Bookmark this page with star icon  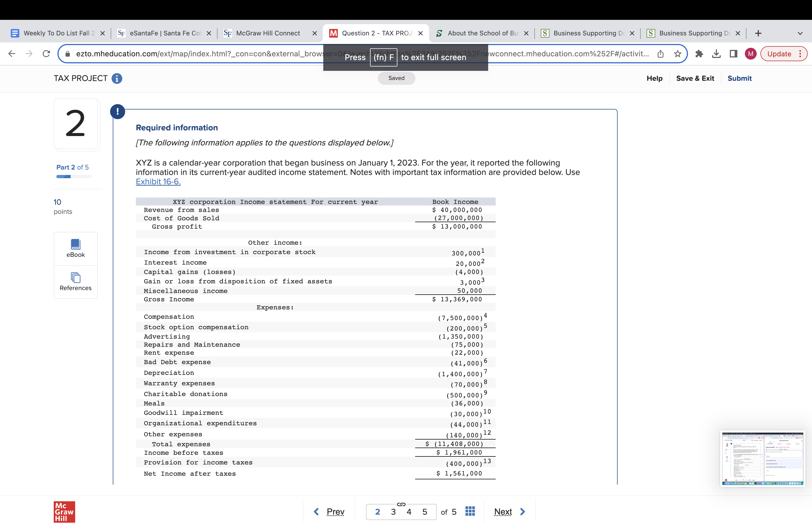677,54
